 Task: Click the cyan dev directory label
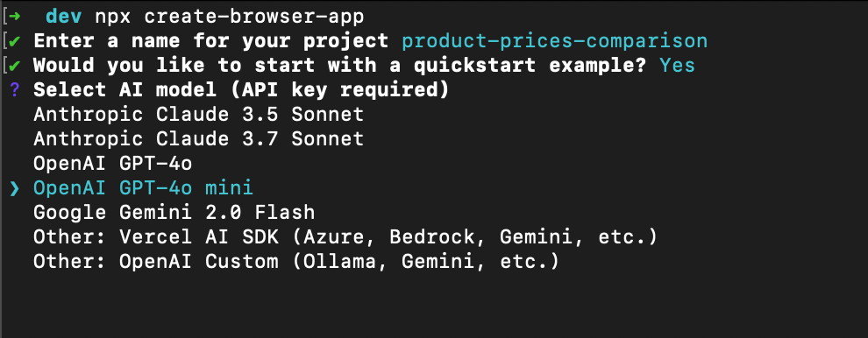[x=64, y=17]
